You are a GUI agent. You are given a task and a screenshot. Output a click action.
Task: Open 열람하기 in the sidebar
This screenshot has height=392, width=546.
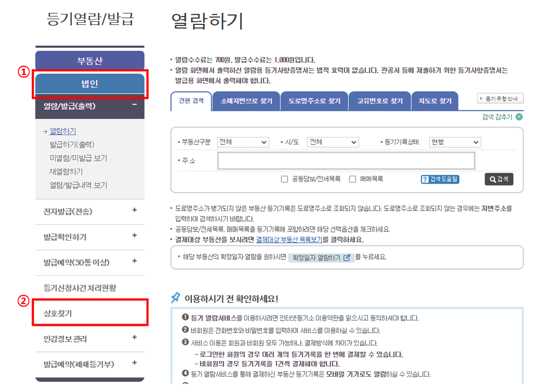coord(62,131)
